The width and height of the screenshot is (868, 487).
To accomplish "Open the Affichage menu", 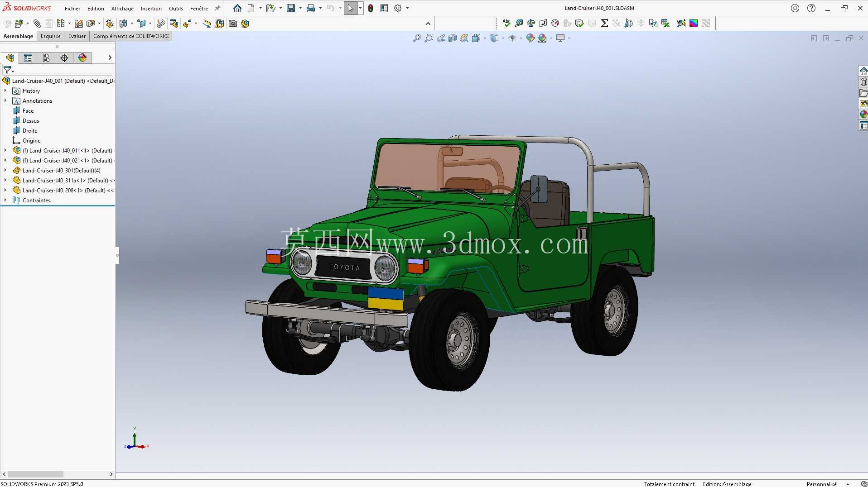I will pos(122,9).
